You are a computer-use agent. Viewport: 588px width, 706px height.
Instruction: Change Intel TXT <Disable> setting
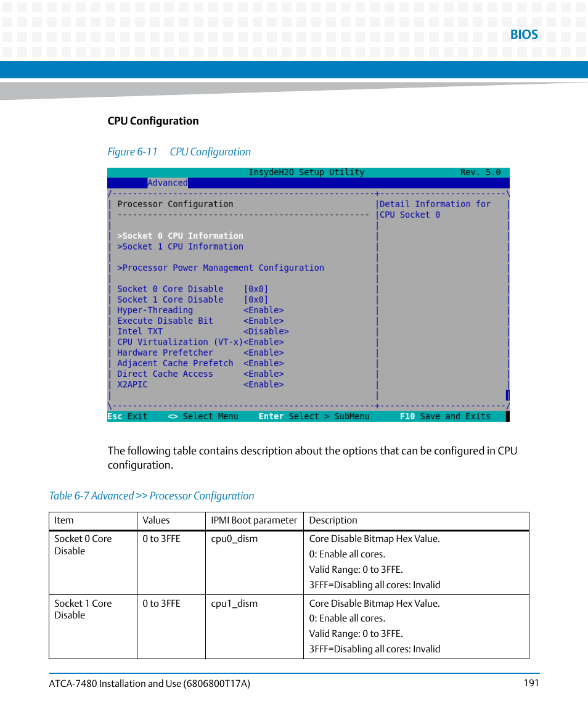pyautogui.click(x=266, y=331)
